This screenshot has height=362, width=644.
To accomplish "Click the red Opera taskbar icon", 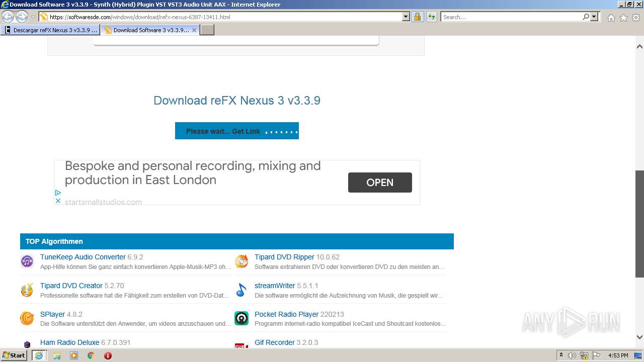I will point(108,355).
